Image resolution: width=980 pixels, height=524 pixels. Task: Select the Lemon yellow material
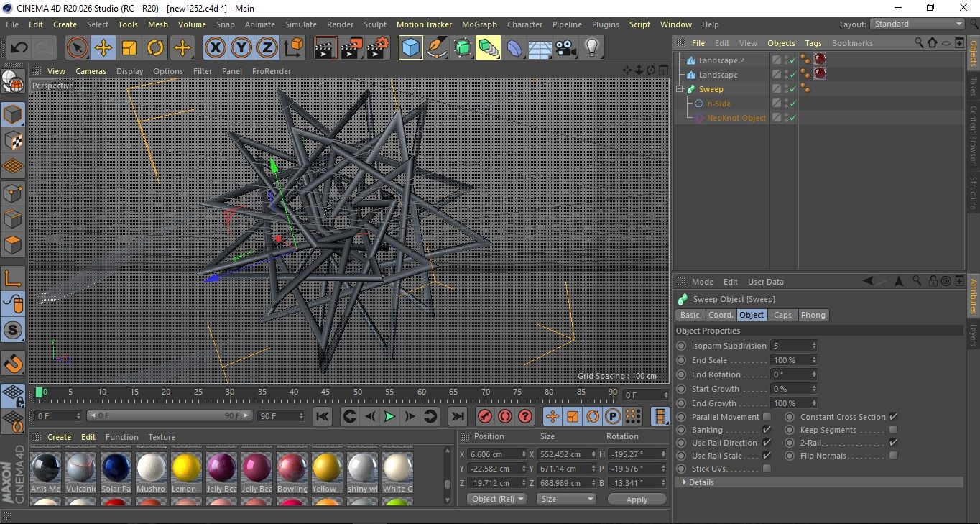(x=186, y=472)
